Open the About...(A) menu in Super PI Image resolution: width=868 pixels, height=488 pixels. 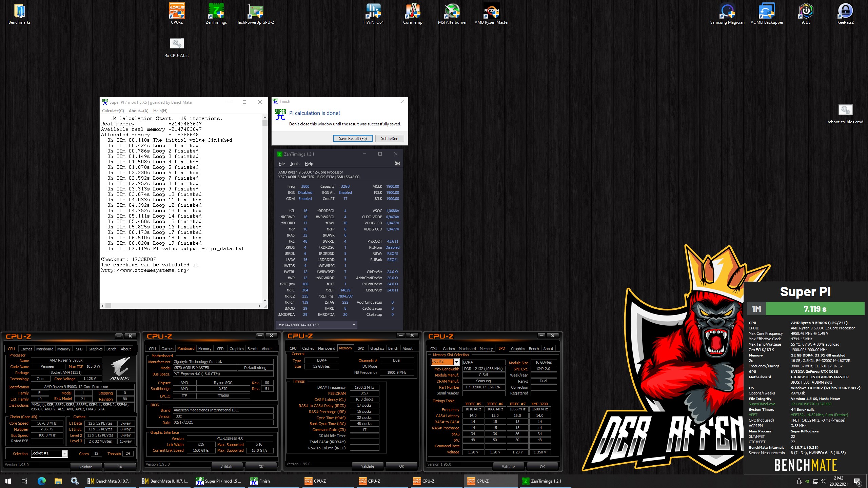pos(138,111)
